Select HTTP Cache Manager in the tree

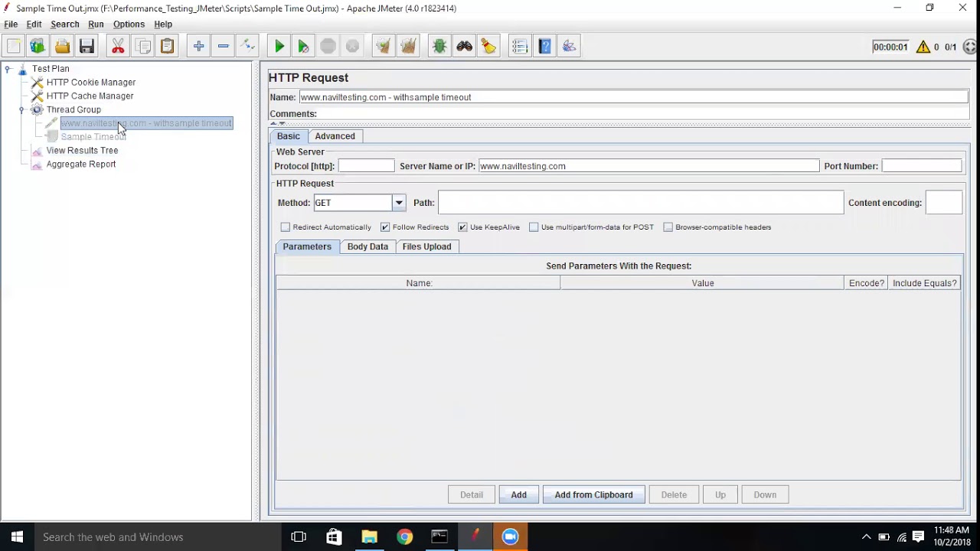coord(90,96)
